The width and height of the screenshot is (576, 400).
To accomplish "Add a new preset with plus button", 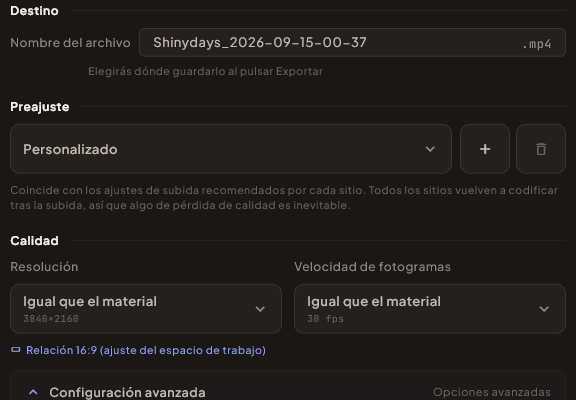I will coord(485,149).
